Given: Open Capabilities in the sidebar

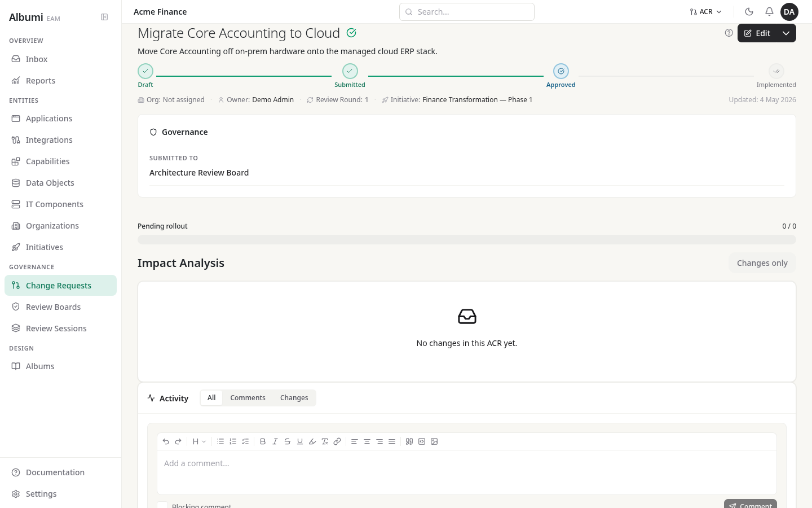Looking at the screenshot, I should pyautogui.click(x=60, y=161).
